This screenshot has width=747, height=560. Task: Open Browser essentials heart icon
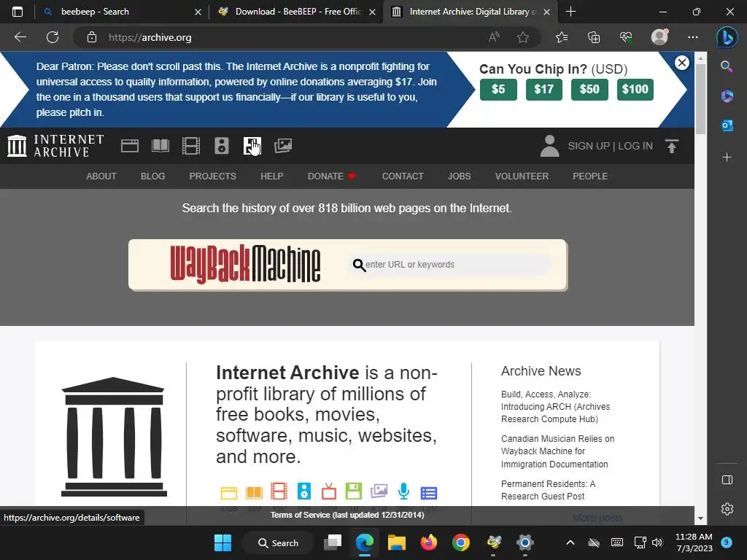(626, 37)
